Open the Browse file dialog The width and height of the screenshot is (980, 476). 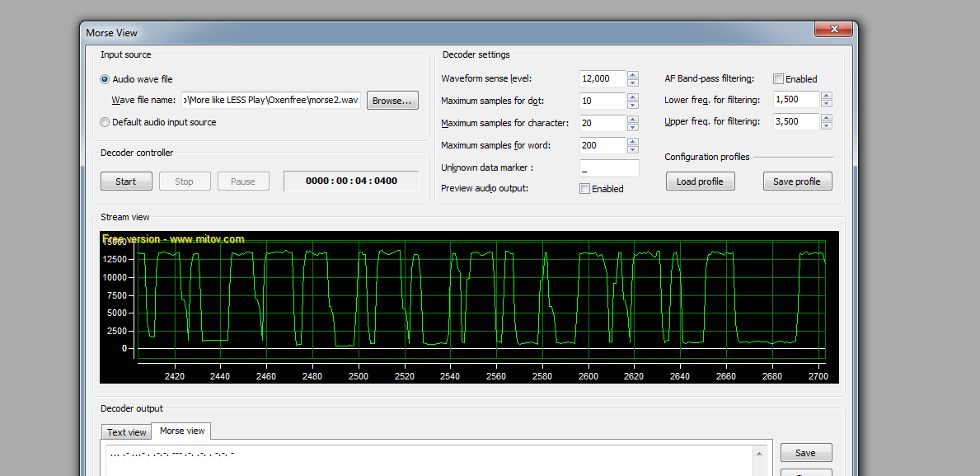coord(392,101)
